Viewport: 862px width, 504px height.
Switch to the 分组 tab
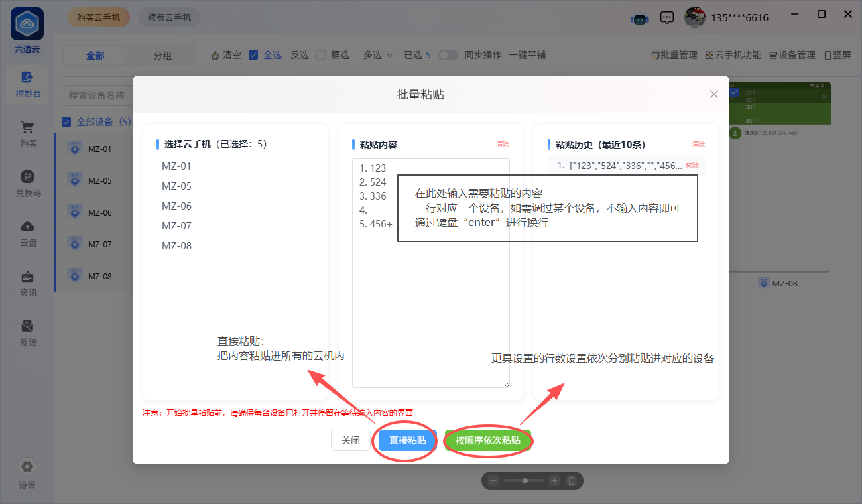(162, 56)
